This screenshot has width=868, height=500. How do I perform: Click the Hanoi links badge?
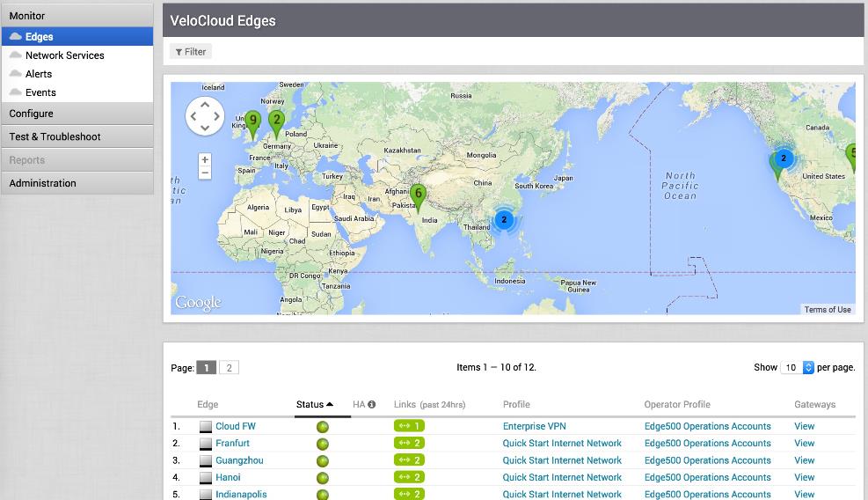click(409, 477)
